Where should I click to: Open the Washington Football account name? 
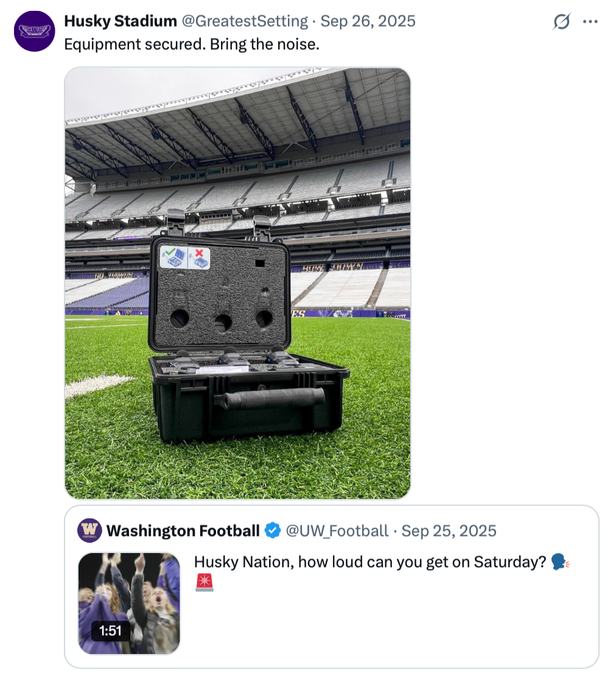(x=183, y=531)
